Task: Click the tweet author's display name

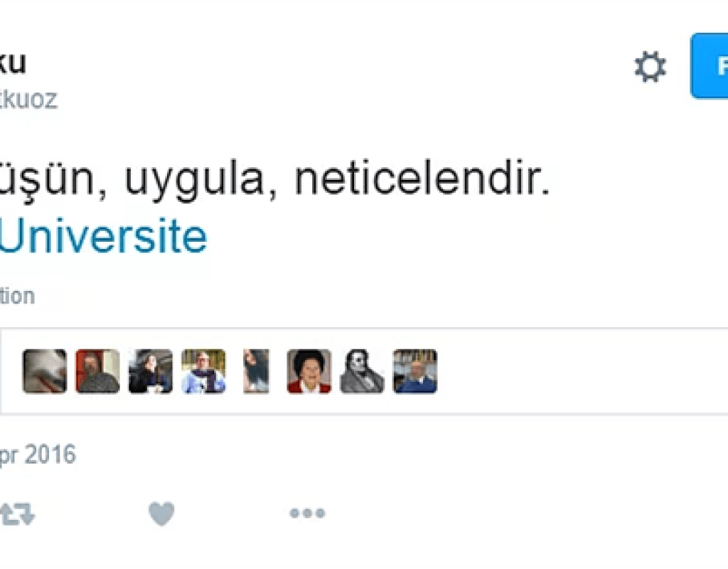Action: [13, 63]
